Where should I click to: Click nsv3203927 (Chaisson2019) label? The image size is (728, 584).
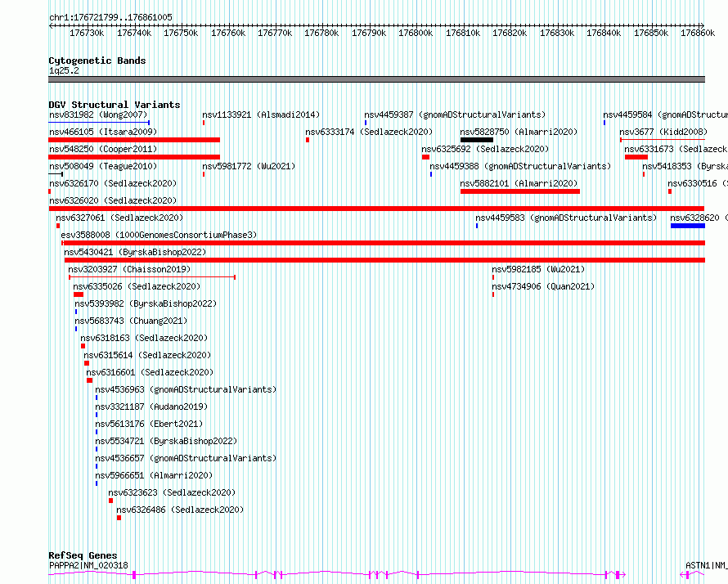coord(129,269)
